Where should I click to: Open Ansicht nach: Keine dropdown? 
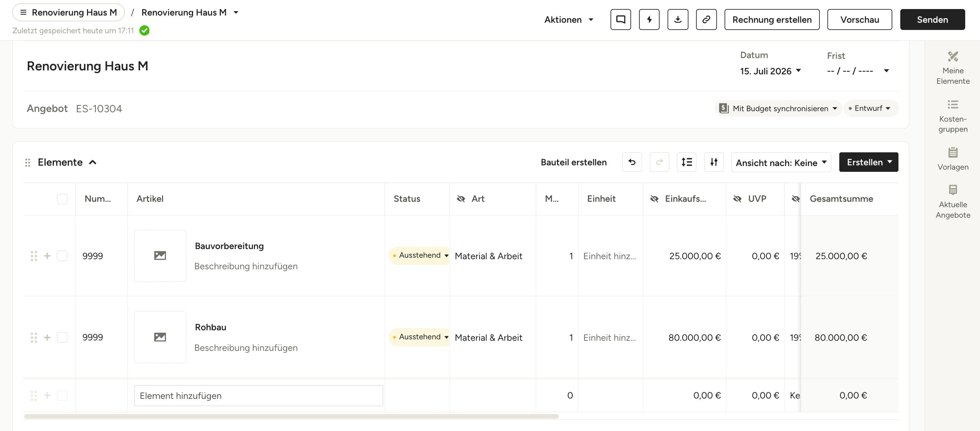781,162
